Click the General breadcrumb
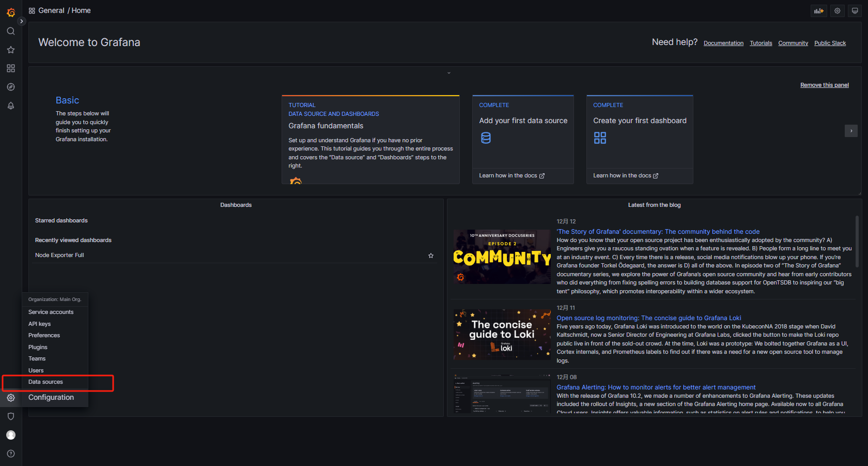 point(51,10)
